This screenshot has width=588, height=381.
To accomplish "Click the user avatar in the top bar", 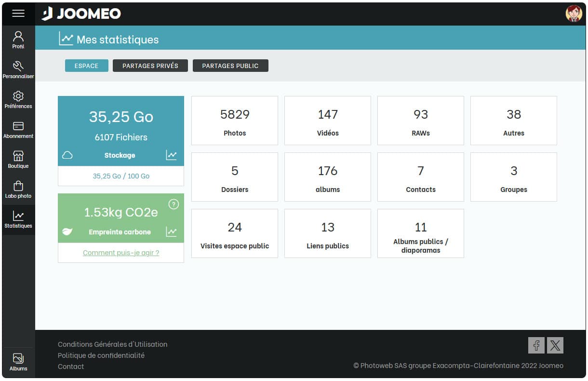I will [574, 14].
